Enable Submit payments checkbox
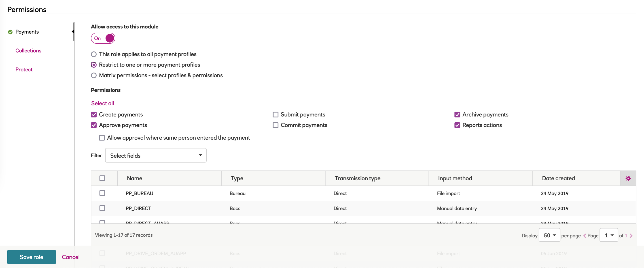The height and width of the screenshot is (268, 644). coord(275,115)
